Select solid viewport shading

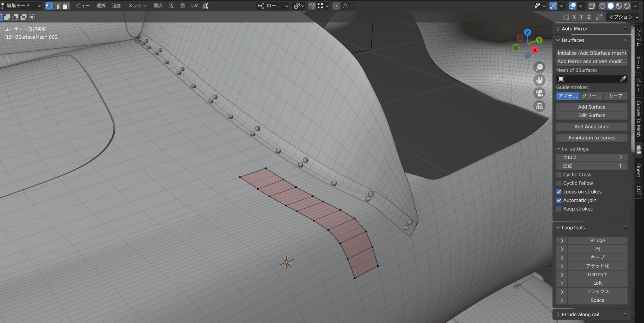tap(611, 6)
